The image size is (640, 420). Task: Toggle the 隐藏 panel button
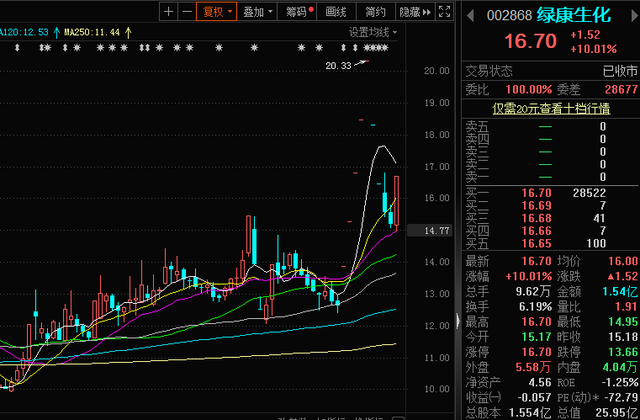[409, 12]
